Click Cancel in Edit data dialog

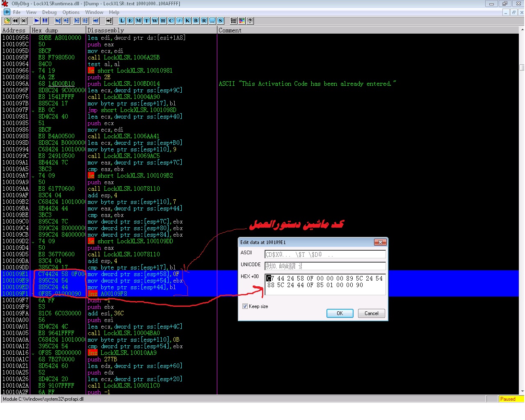click(371, 313)
